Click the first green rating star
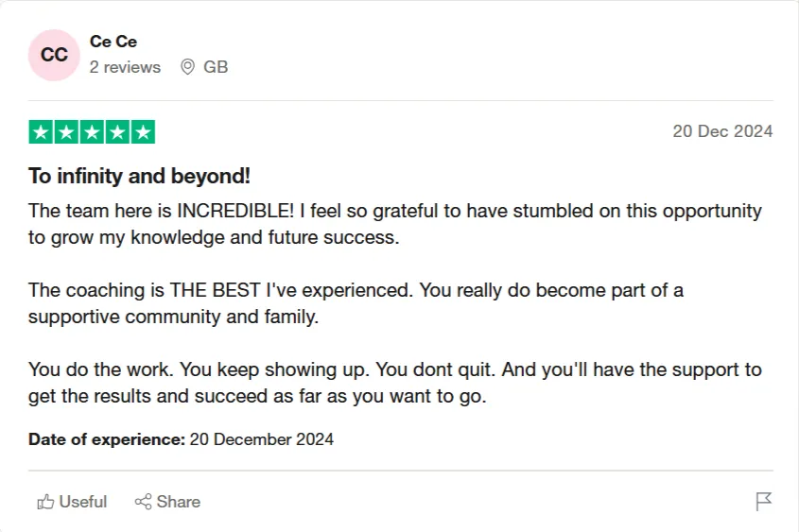Screen dimensions: 799x532 point(41,132)
